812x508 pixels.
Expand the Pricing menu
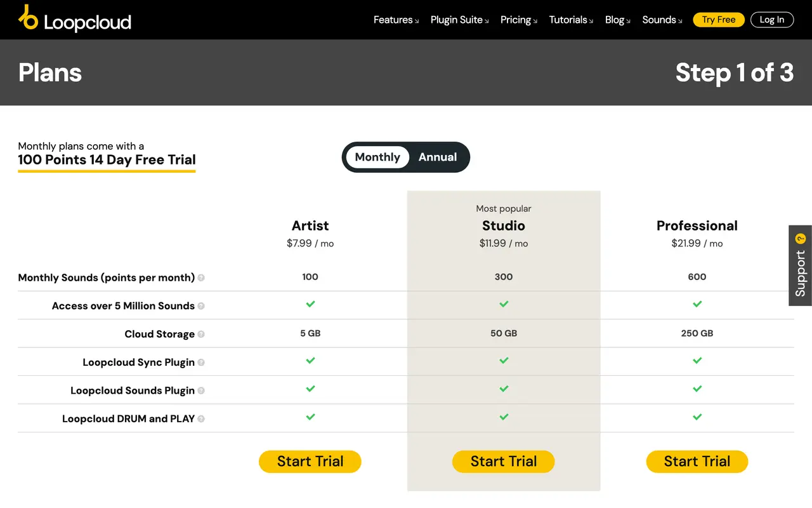coord(518,20)
